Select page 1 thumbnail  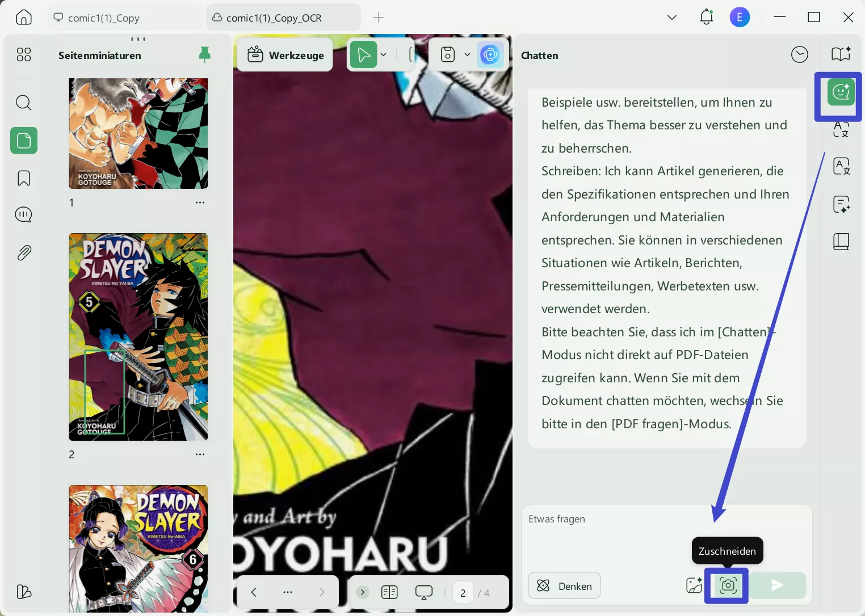pyautogui.click(x=138, y=134)
